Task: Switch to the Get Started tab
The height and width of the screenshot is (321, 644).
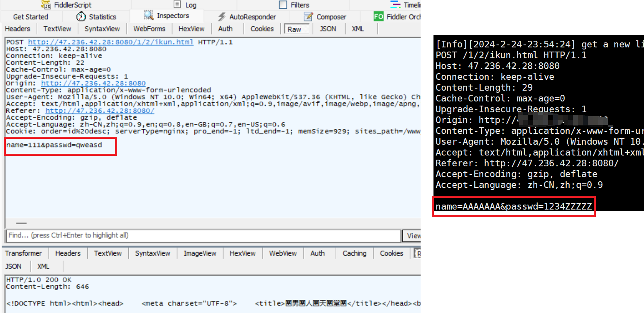Action: coord(31,17)
